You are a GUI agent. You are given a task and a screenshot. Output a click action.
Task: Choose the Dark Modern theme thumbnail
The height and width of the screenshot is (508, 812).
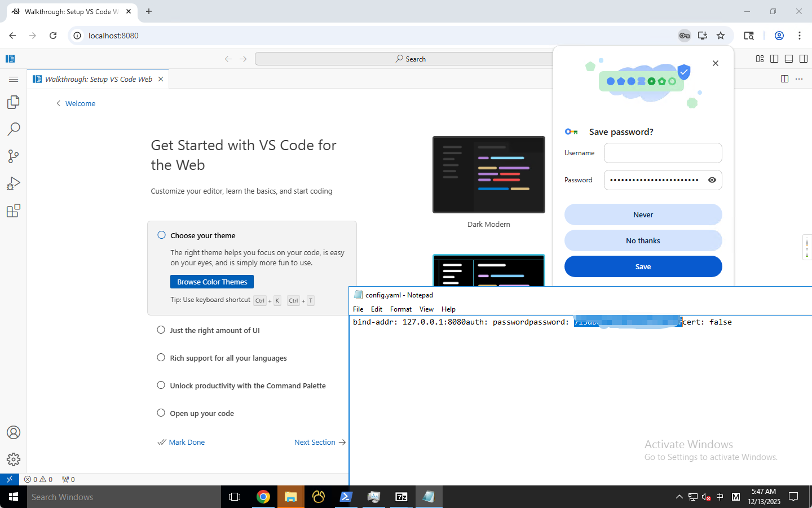488,174
